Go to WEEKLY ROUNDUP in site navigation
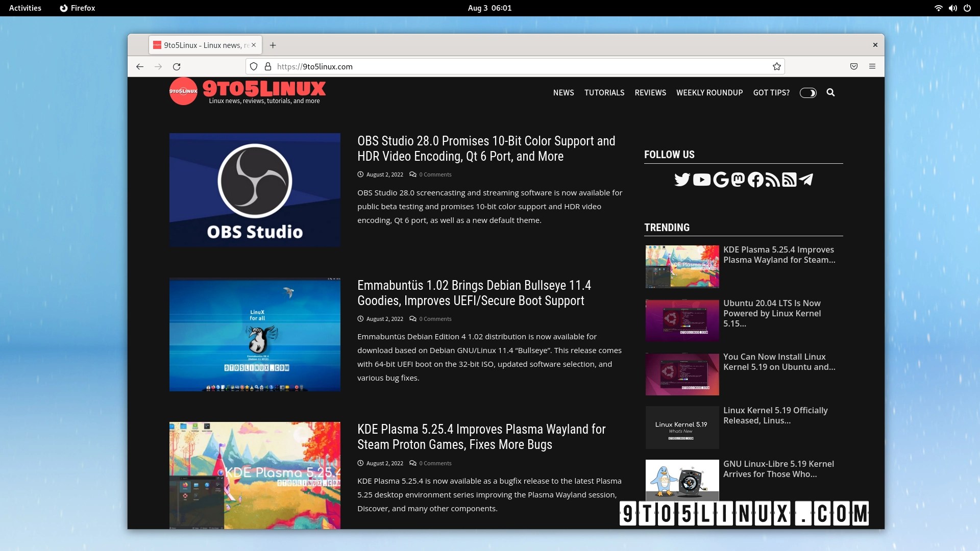 tap(709, 92)
